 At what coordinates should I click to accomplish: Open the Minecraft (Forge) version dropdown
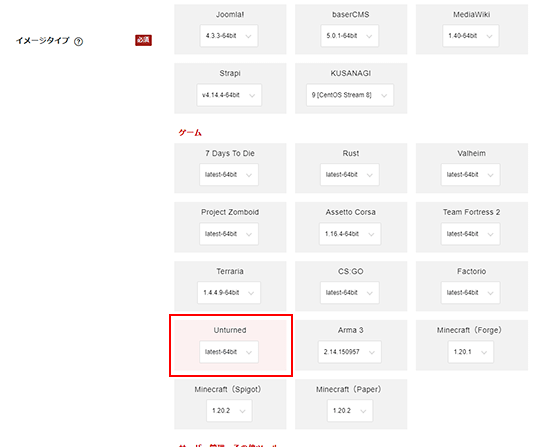471,352
